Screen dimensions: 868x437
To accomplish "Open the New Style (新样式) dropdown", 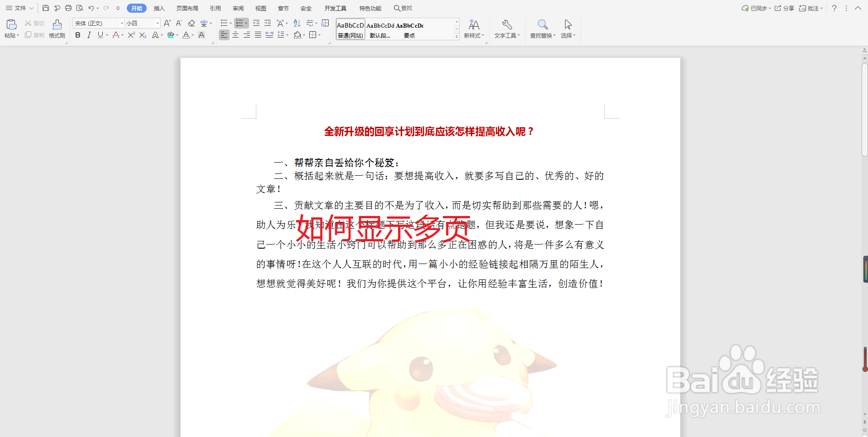I will point(474,29).
